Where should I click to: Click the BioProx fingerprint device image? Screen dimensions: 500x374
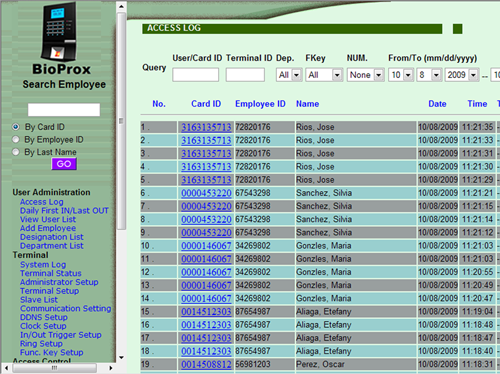[x=59, y=32]
